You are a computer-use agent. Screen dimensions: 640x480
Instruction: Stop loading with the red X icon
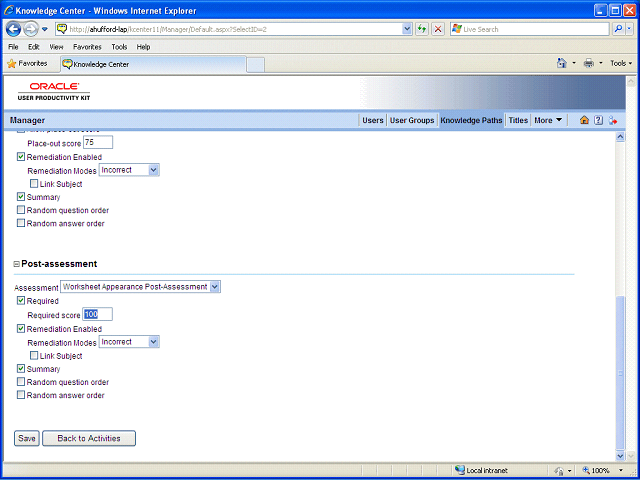438,29
